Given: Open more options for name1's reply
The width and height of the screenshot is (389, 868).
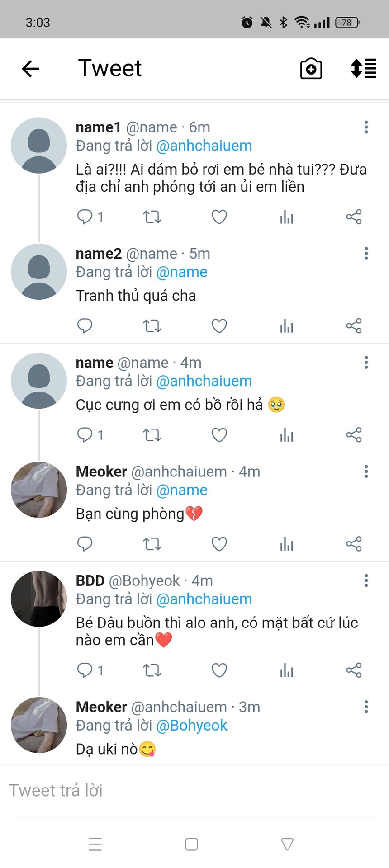Looking at the screenshot, I should pos(366,127).
